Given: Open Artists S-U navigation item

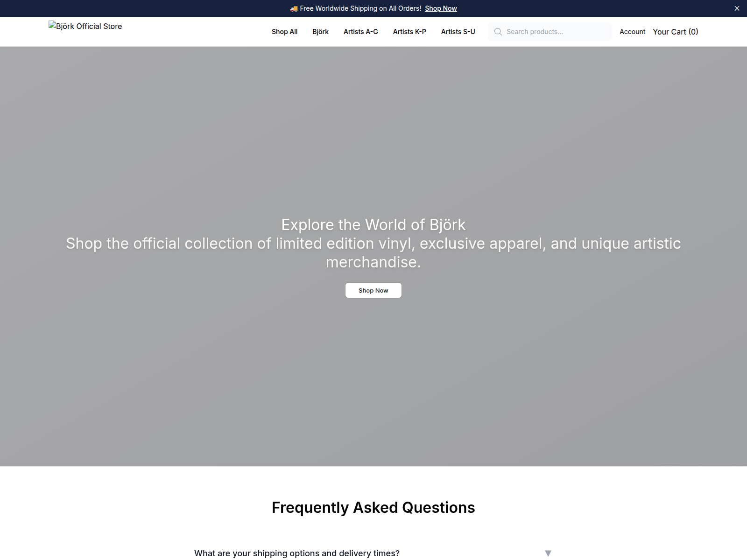Looking at the screenshot, I should tap(458, 32).
